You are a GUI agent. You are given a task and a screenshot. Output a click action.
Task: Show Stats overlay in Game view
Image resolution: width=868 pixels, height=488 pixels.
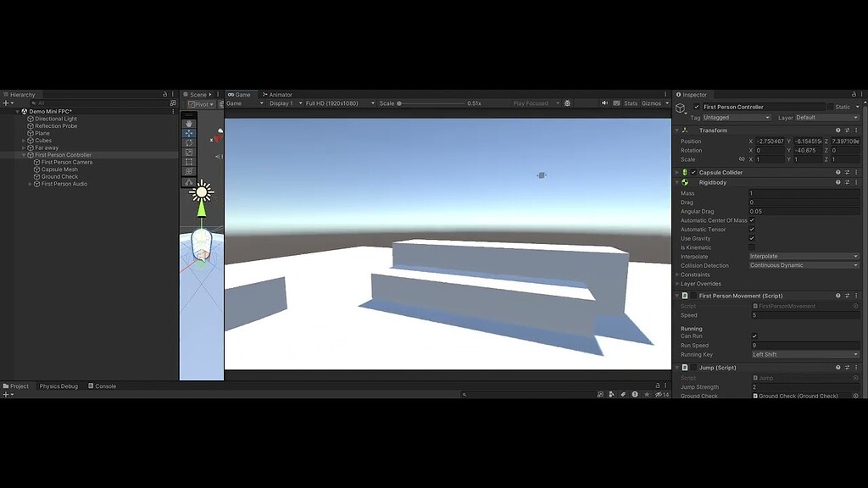[631, 103]
